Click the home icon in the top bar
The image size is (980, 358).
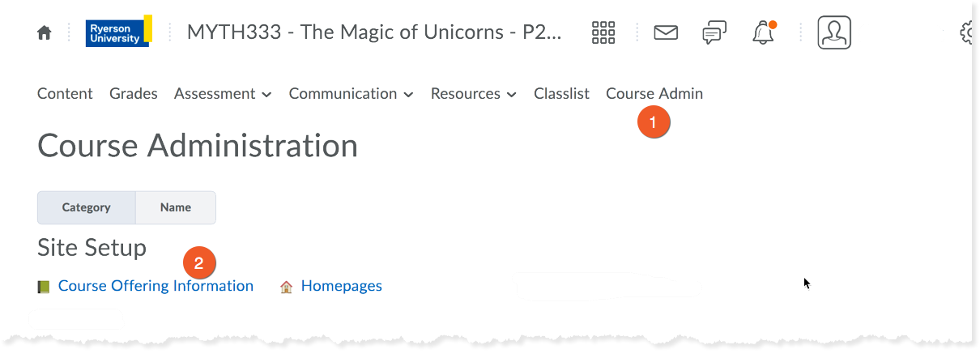point(45,33)
